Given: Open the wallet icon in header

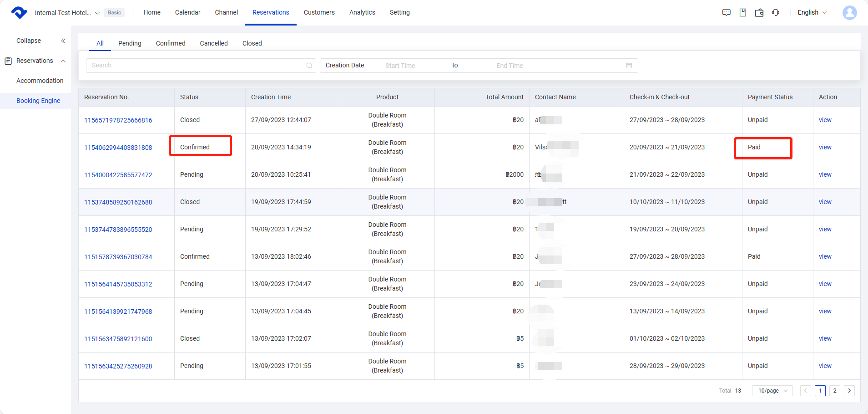Looking at the screenshot, I should [x=759, y=13].
